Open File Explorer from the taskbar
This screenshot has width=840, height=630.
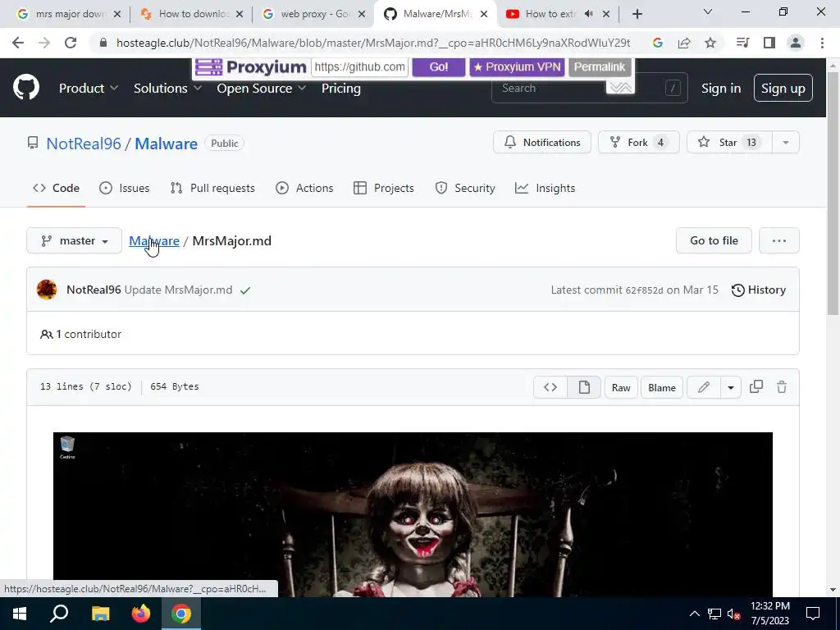click(x=100, y=614)
